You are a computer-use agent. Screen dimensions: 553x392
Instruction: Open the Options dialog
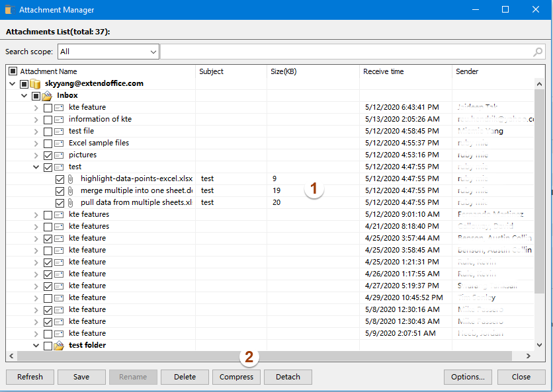[x=468, y=376]
